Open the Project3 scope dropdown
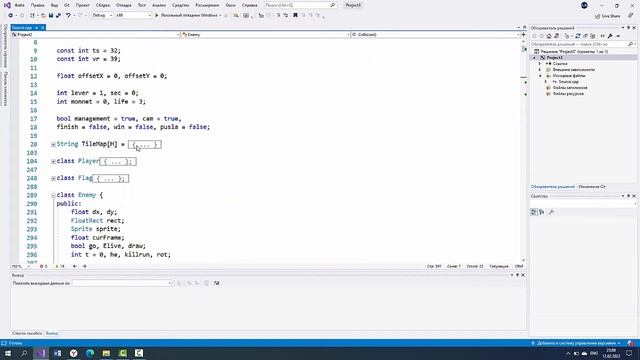The width and height of the screenshot is (640, 360). click(x=96, y=35)
